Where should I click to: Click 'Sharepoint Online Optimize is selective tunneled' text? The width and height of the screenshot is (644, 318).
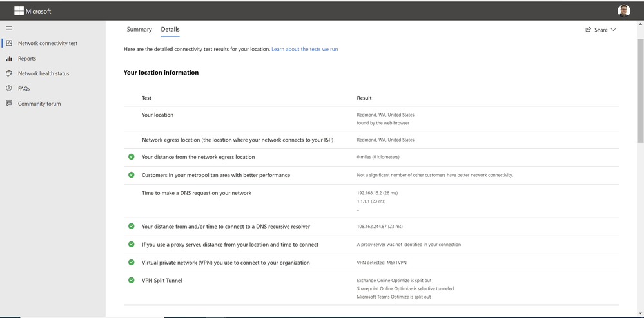point(405,288)
